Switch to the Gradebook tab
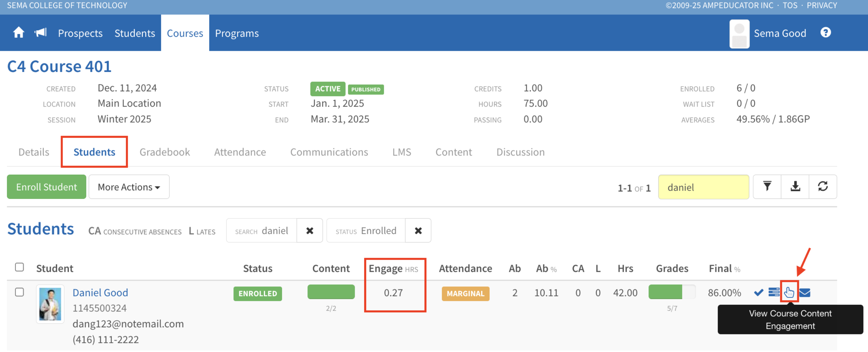Viewport: 868px width, 352px height. (164, 152)
